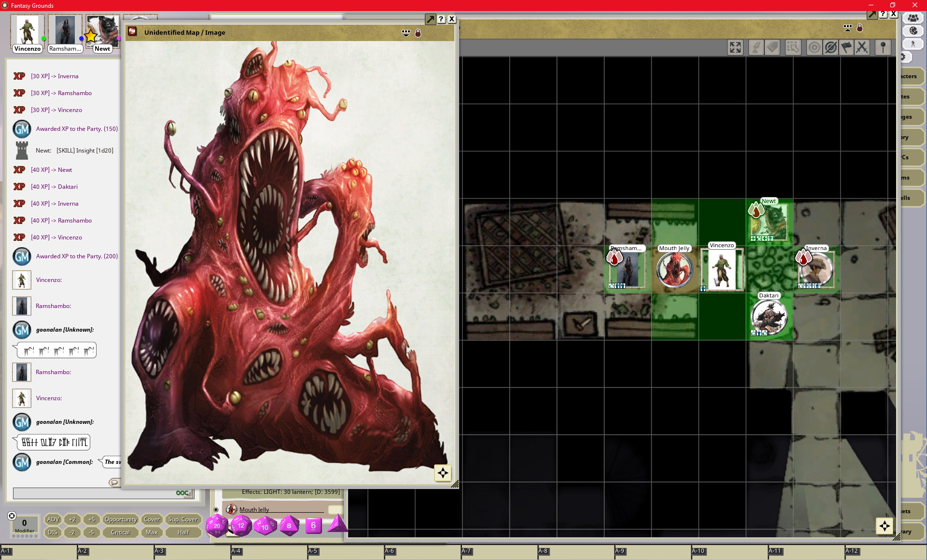Viewport: 927px width, 560px height.
Task: Open the party users icon in sidebar
Action: [x=913, y=18]
